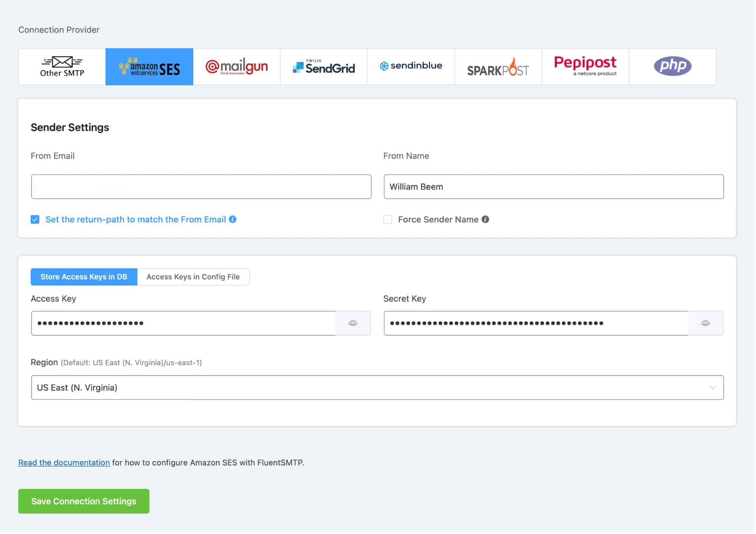
Task: Click the Sender Settings heading
Action: coord(70,127)
